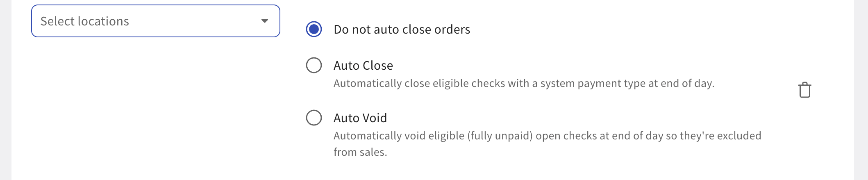The height and width of the screenshot is (180, 868).
Task: Select the 'Do not auto close orders' radio
Action: (314, 29)
